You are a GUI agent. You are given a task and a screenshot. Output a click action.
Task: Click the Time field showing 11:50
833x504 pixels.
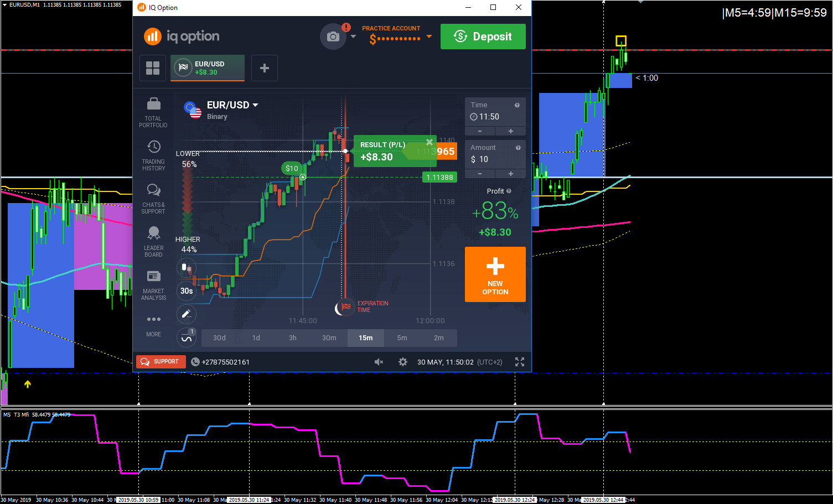pyautogui.click(x=495, y=112)
